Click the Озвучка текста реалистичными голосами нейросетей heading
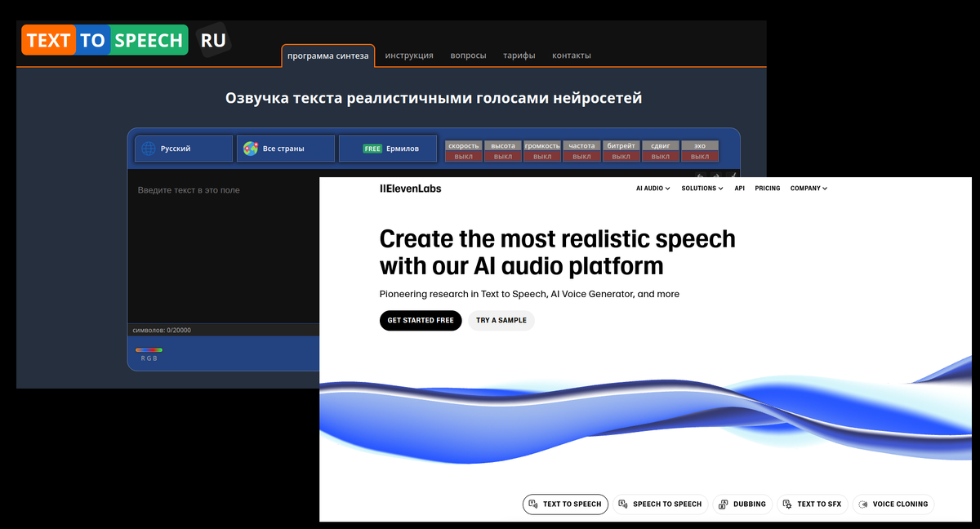The height and width of the screenshot is (529, 980). (434, 98)
